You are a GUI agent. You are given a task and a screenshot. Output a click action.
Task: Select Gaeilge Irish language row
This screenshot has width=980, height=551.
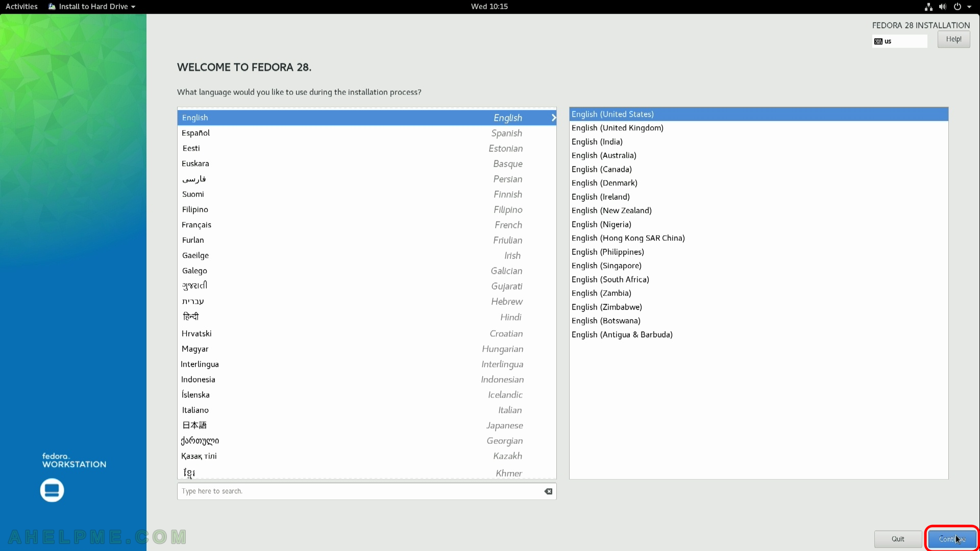[x=366, y=256]
